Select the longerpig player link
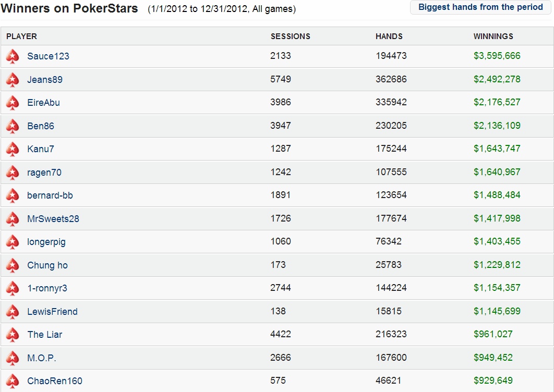554x392 pixels. [46, 242]
